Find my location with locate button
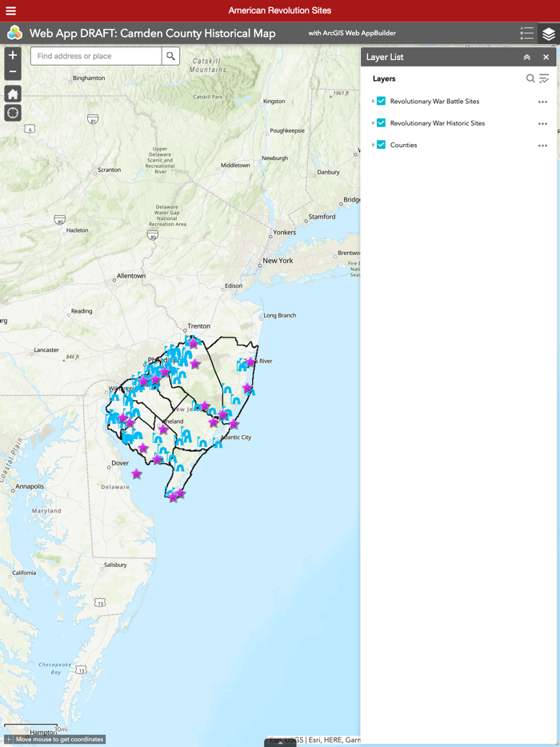 [x=13, y=113]
